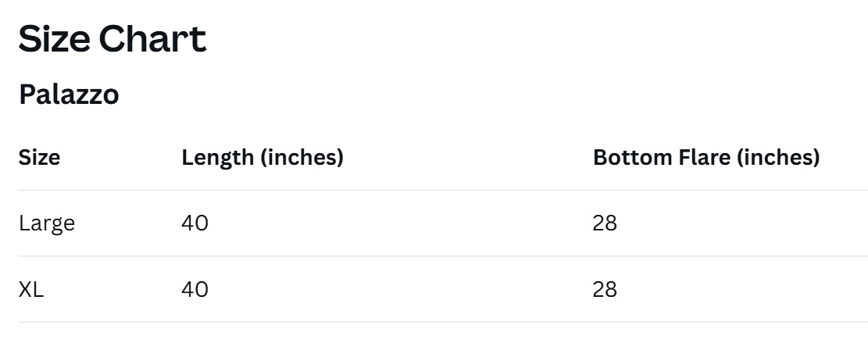Click the divider line below Large row
This screenshot has width=868, height=357.
tap(442, 256)
